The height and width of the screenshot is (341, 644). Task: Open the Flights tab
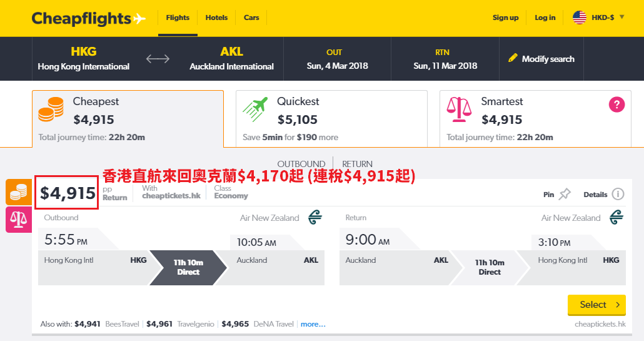[178, 18]
